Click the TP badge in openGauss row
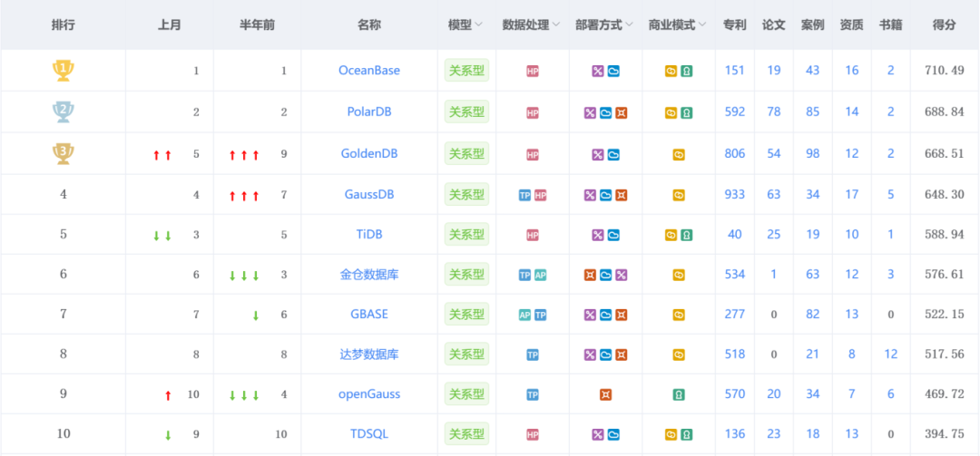 (x=533, y=394)
